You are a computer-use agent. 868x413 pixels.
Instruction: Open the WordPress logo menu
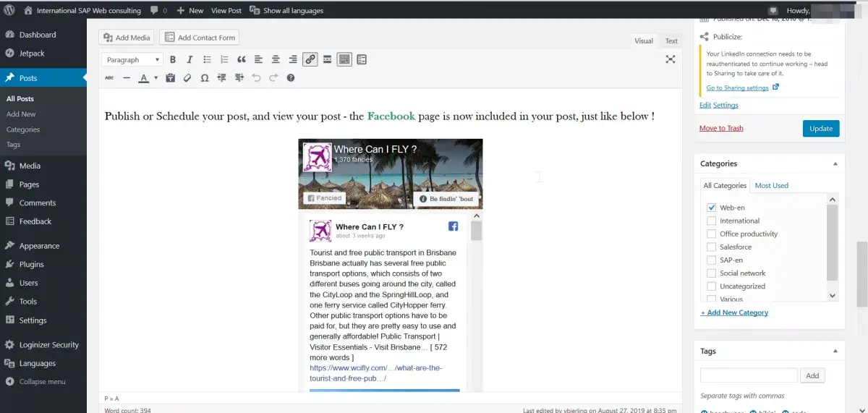pyautogui.click(x=9, y=10)
